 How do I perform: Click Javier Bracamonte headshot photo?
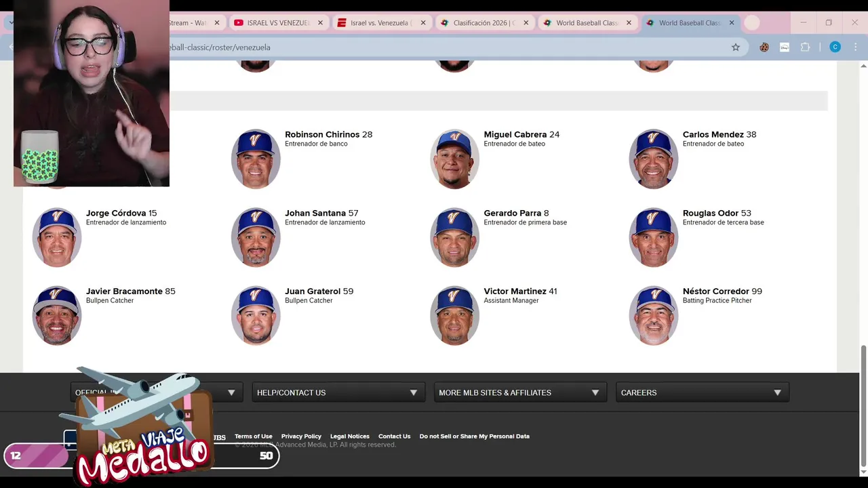pyautogui.click(x=57, y=316)
